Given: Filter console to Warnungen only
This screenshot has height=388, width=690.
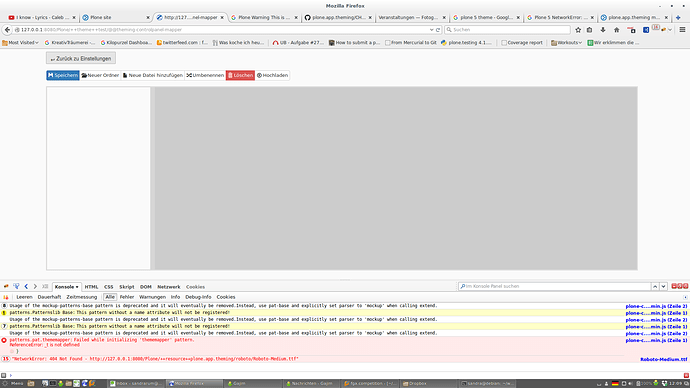Looking at the screenshot, I should coord(152,297).
